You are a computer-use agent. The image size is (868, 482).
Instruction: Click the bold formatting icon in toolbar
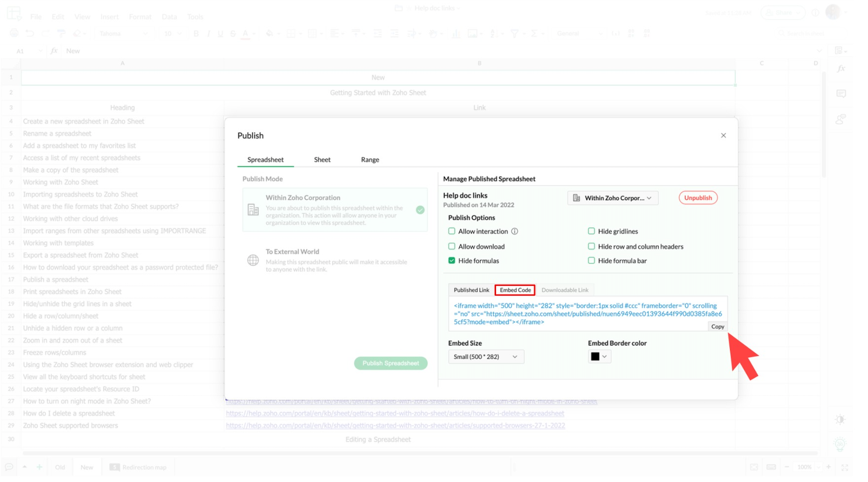tap(196, 33)
